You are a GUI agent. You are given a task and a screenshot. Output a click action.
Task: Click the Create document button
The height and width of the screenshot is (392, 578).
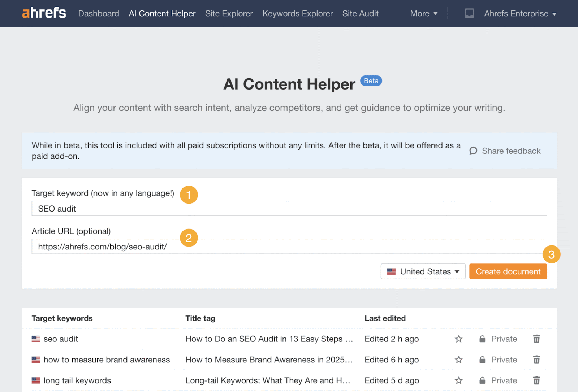[x=508, y=271]
